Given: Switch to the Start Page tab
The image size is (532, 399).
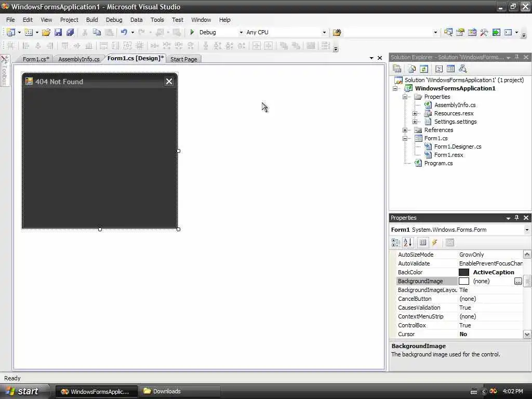Looking at the screenshot, I should click(183, 59).
